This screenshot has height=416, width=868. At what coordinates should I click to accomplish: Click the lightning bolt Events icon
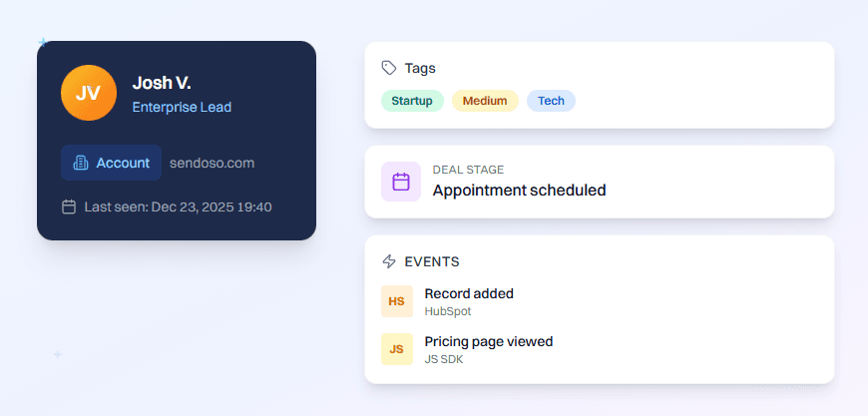(389, 261)
